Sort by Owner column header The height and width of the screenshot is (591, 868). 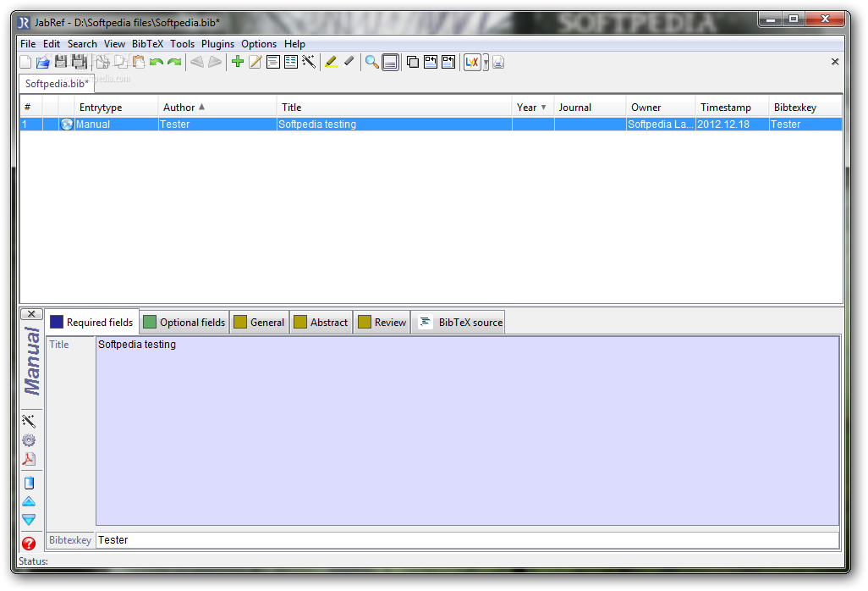pyautogui.click(x=661, y=107)
